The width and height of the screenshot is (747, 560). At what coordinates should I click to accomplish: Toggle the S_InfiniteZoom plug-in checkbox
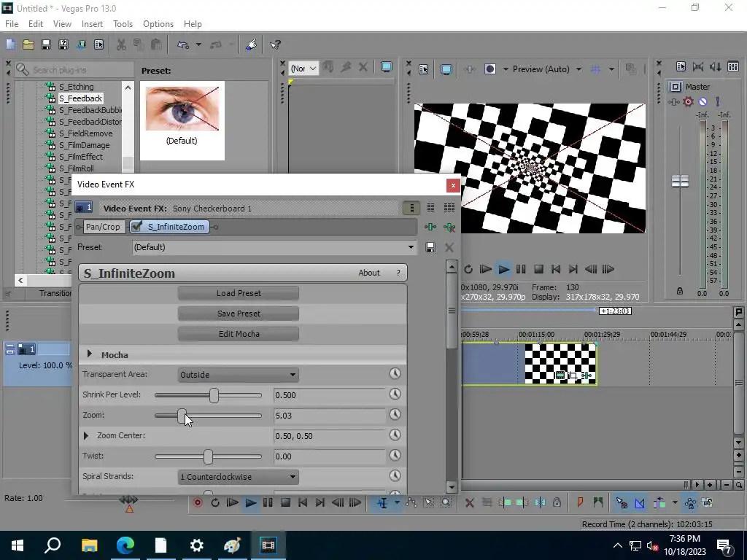pos(136,227)
